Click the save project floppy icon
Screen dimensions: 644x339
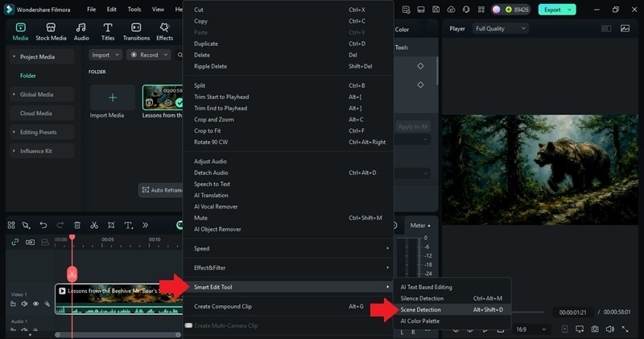[436, 10]
